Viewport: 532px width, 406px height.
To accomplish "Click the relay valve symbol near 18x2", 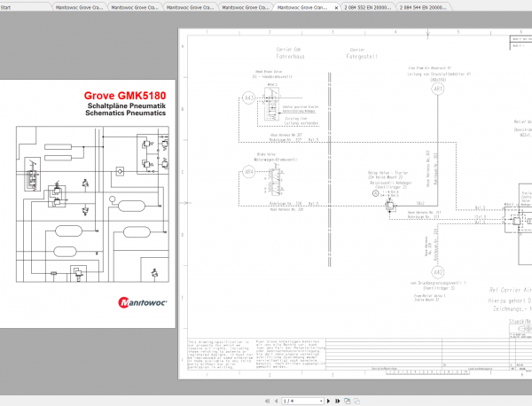I will pos(389,206).
